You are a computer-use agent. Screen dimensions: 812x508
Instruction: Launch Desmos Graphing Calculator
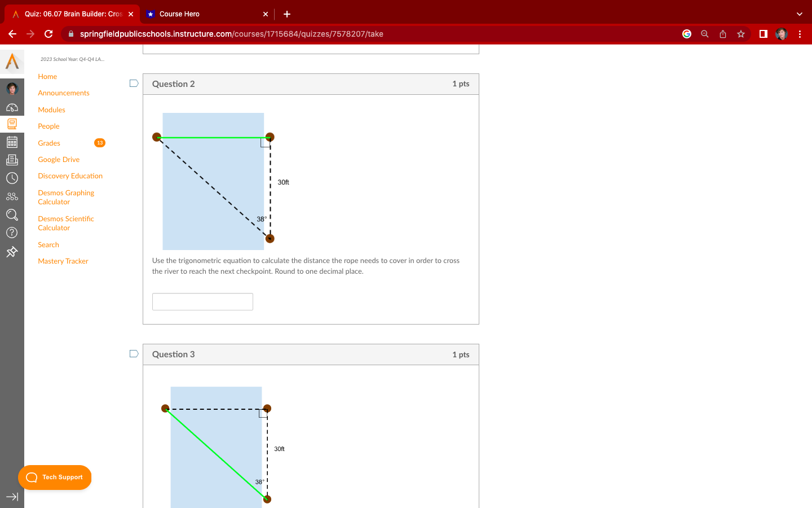click(66, 198)
